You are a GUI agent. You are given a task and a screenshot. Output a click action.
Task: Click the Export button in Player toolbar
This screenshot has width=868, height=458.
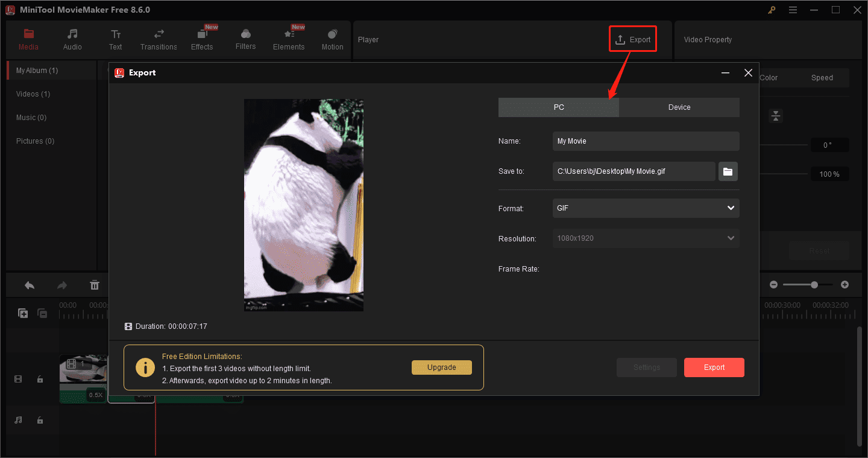(632, 39)
